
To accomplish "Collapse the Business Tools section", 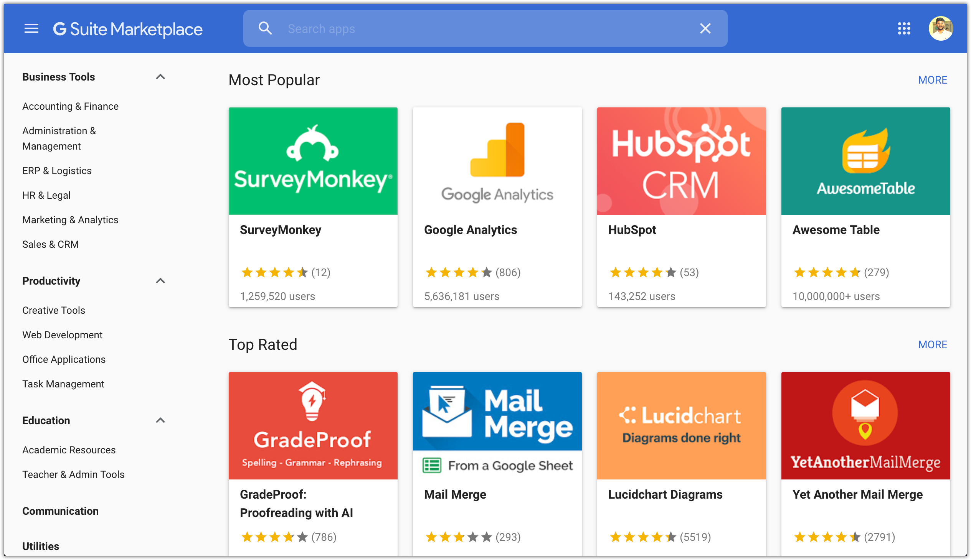I will [x=160, y=77].
